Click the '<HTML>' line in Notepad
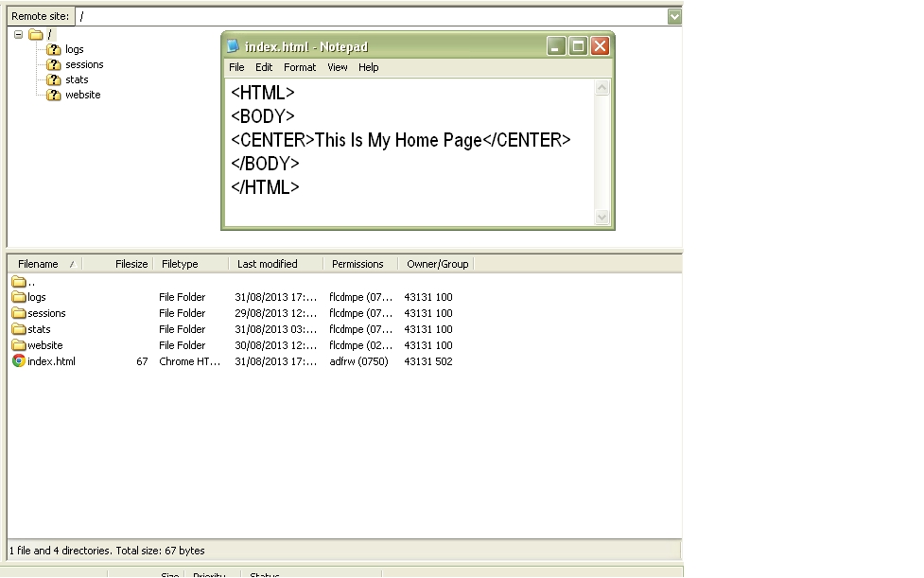This screenshot has height=578, width=924. click(263, 93)
